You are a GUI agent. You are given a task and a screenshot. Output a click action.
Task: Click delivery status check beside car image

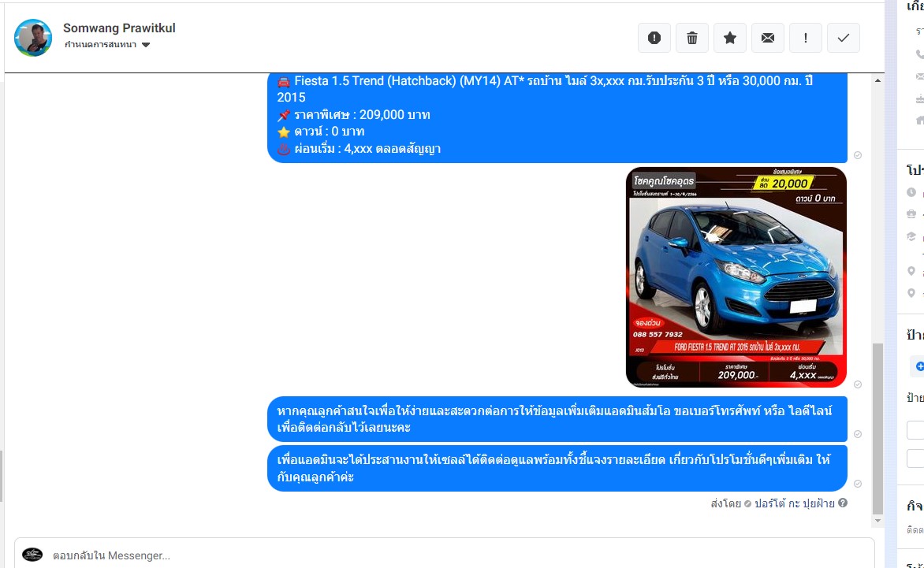[858, 384]
